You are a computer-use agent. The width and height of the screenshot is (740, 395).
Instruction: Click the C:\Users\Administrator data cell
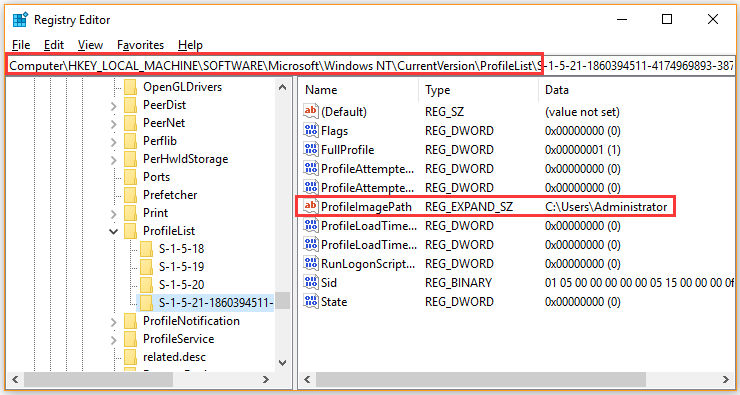coord(606,207)
